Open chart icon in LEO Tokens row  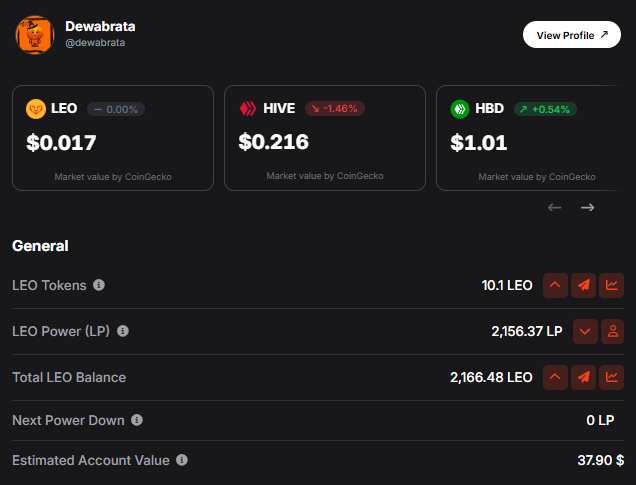pyautogui.click(x=612, y=285)
